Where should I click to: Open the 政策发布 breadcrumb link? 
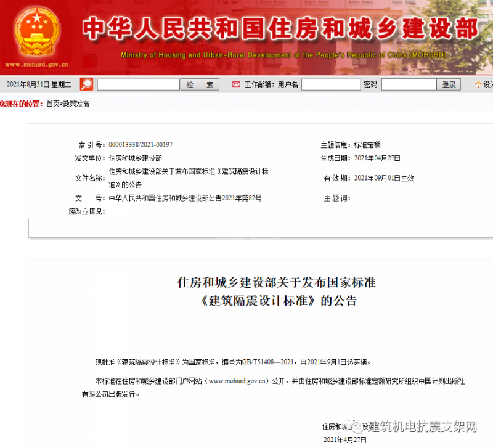click(x=76, y=104)
